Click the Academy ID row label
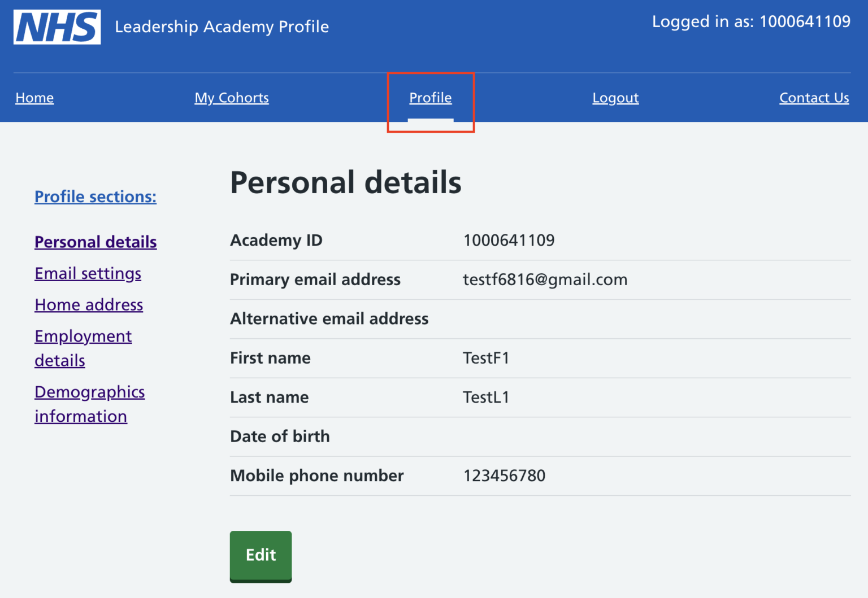The image size is (868, 598). click(x=276, y=241)
